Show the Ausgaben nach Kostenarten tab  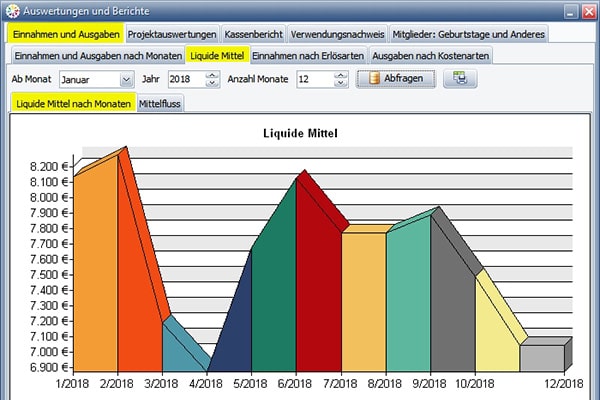tap(430, 55)
